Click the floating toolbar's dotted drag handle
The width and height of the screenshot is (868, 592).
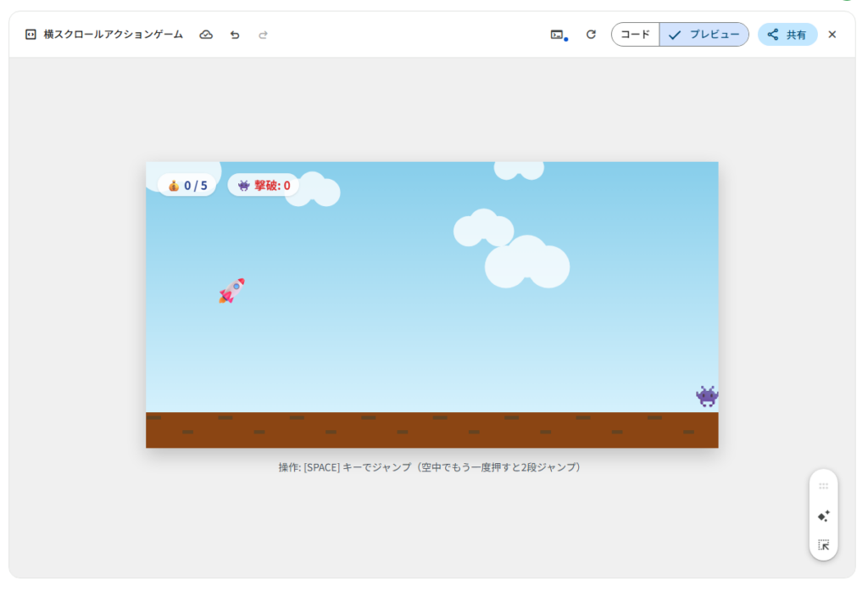pos(823,486)
